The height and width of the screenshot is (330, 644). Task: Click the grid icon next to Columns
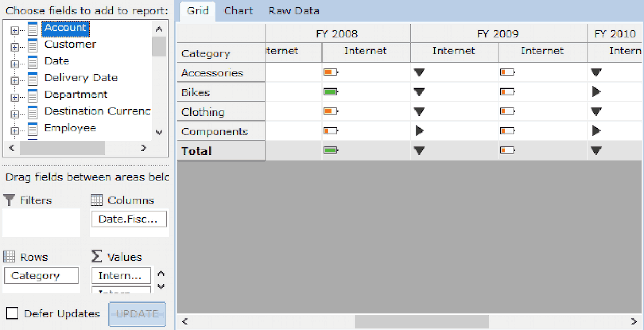[96, 200]
